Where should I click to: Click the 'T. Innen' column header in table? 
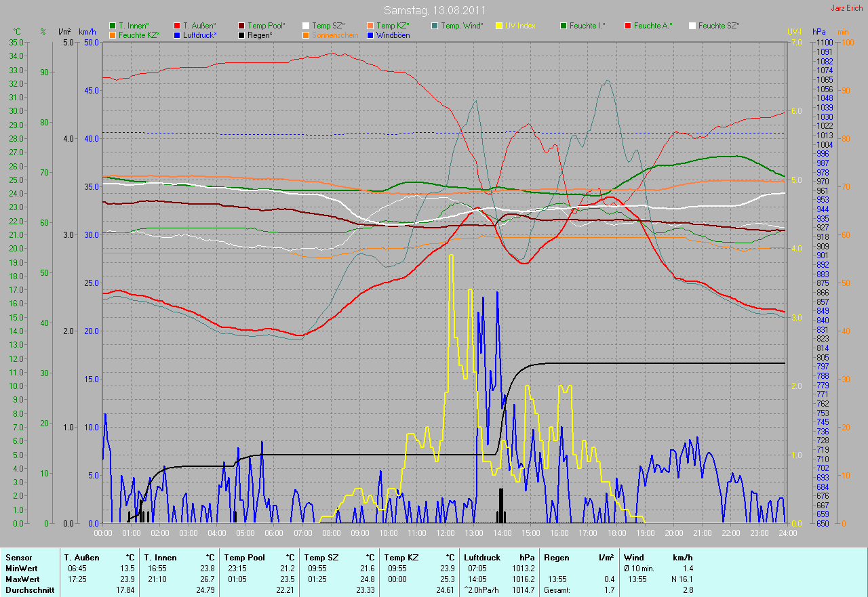tap(160, 557)
